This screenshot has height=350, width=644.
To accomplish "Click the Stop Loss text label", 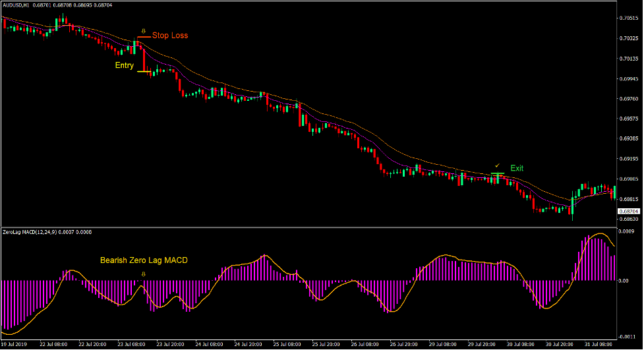I will click(x=170, y=36).
